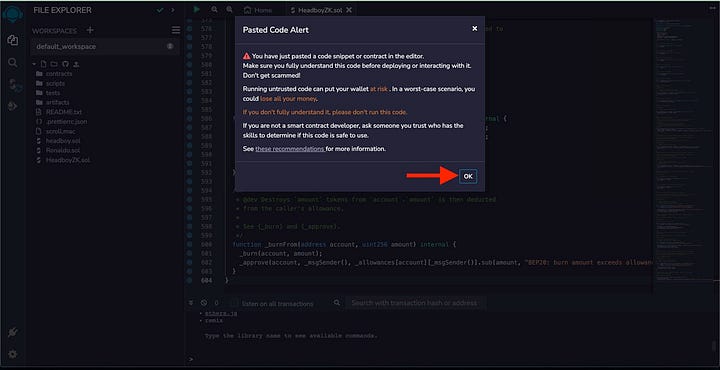Viewport: 720px width, 370px height.
Task: Select the HeadboyZK.sol editor tab
Action: click(321, 10)
